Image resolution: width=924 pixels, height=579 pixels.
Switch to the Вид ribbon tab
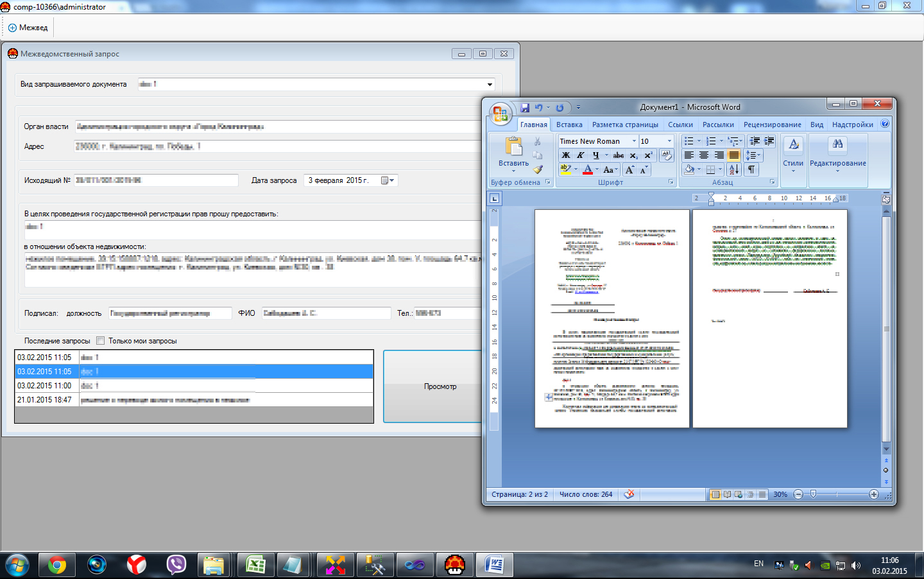pyautogui.click(x=816, y=125)
